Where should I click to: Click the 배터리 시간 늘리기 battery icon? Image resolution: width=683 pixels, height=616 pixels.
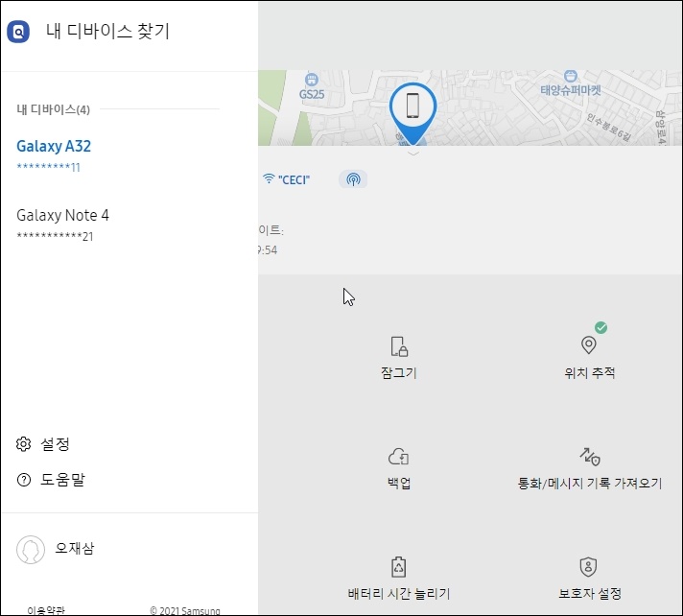(399, 567)
